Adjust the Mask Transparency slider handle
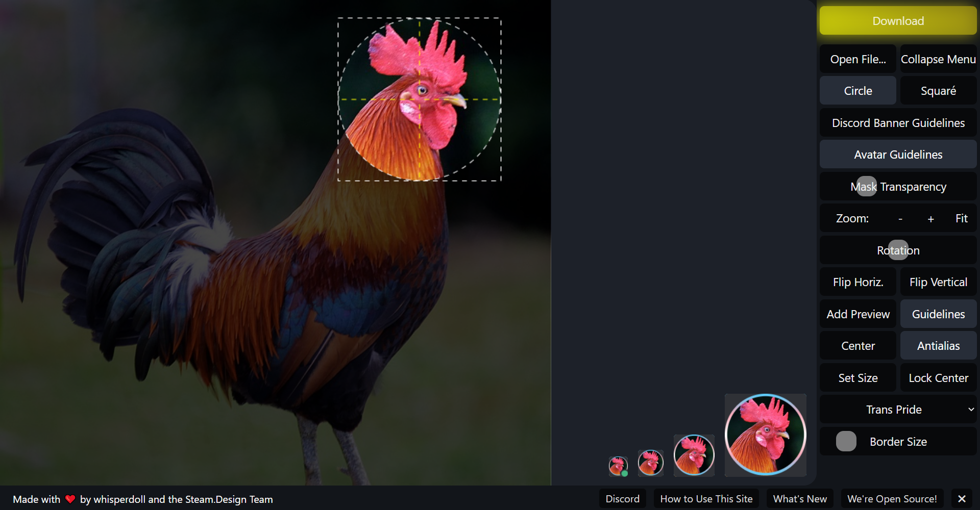980x510 pixels. [x=866, y=187]
